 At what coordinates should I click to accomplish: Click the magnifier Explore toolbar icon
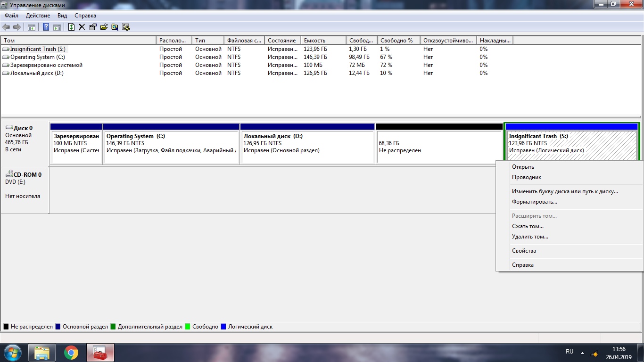pyautogui.click(x=115, y=27)
